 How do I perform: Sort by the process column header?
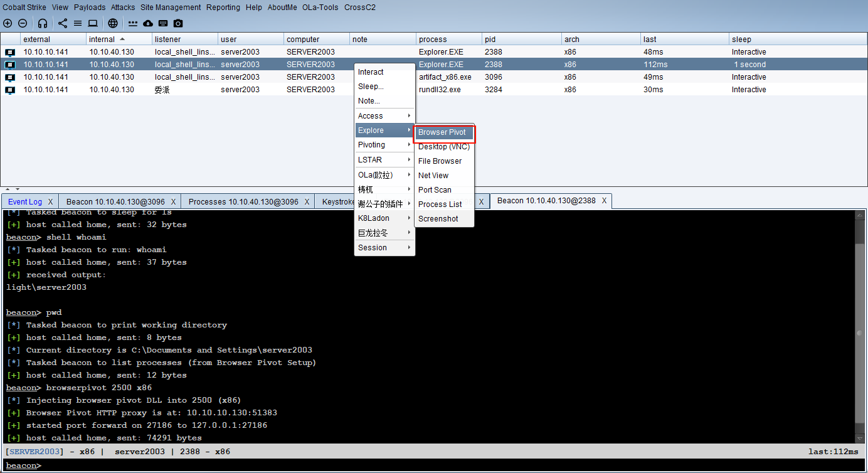[449, 39]
